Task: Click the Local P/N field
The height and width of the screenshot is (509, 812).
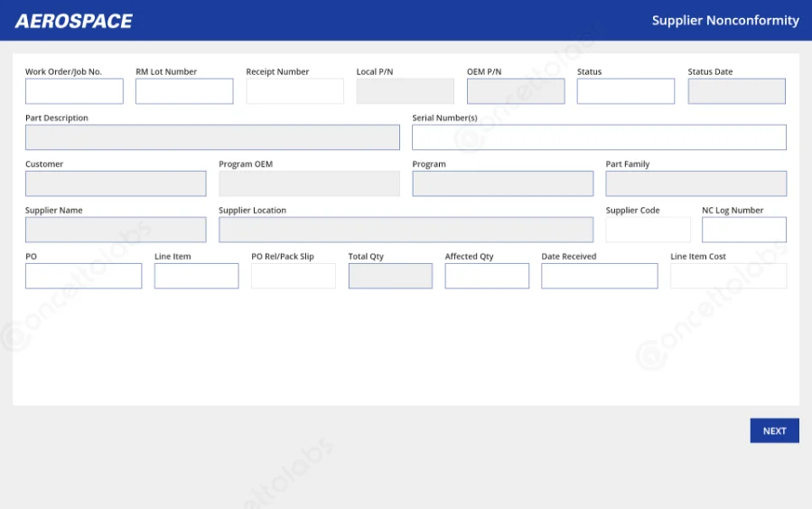Action: tap(405, 91)
